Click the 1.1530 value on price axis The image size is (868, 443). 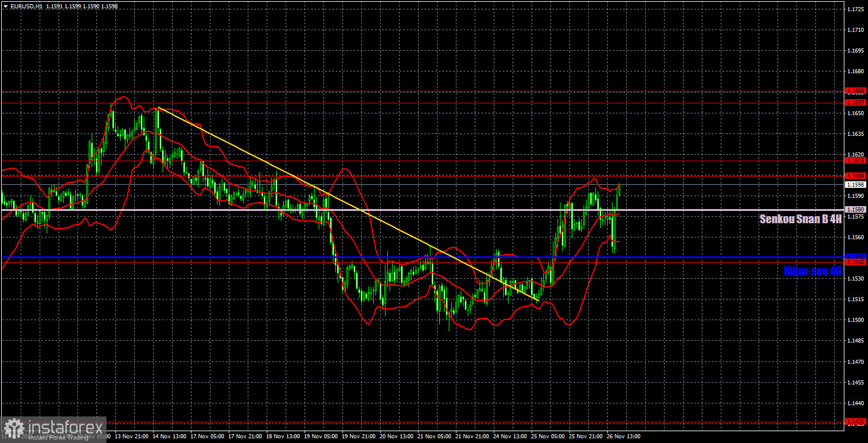pyautogui.click(x=856, y=279)
